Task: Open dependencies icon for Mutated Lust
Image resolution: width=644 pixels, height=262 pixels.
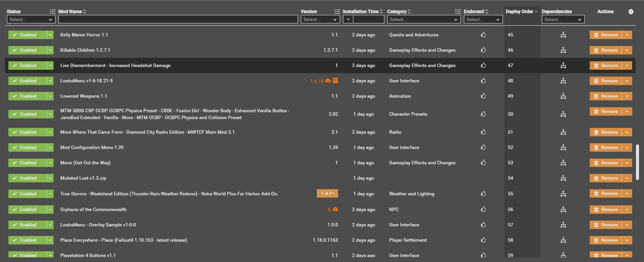Action: point(563,178)
